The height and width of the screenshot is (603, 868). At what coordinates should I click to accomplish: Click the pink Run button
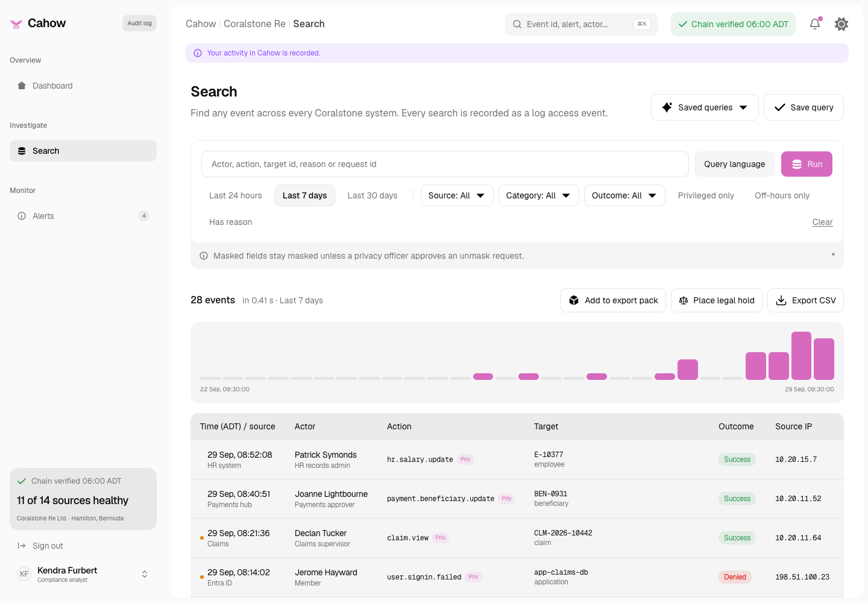807,164
